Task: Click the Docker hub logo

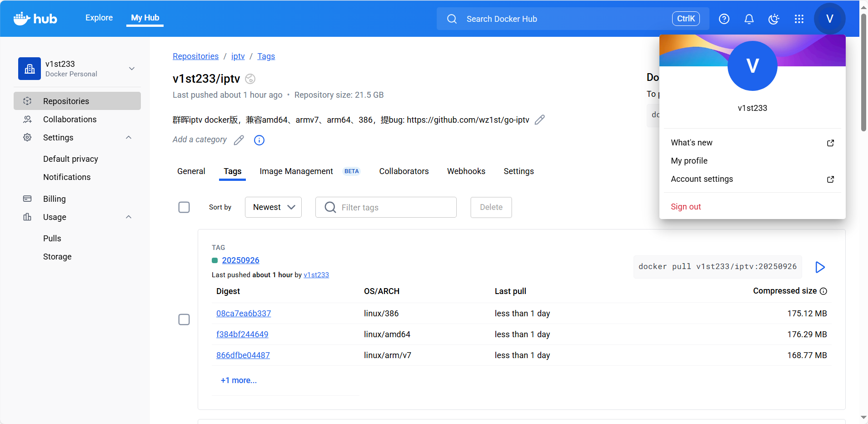Action: [35, 19]
